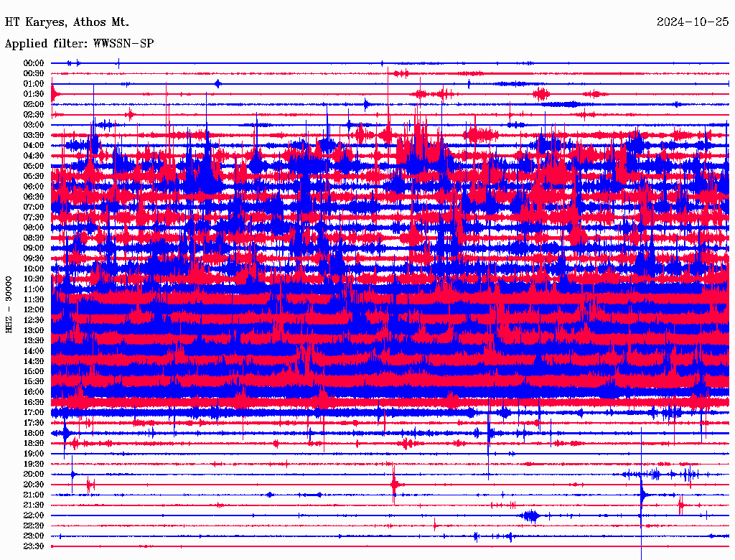The height and width of the screenshot is (560, 735).
Task: Select the 23:30 time label
Action: pyautogui.click(x=34, y=547)
